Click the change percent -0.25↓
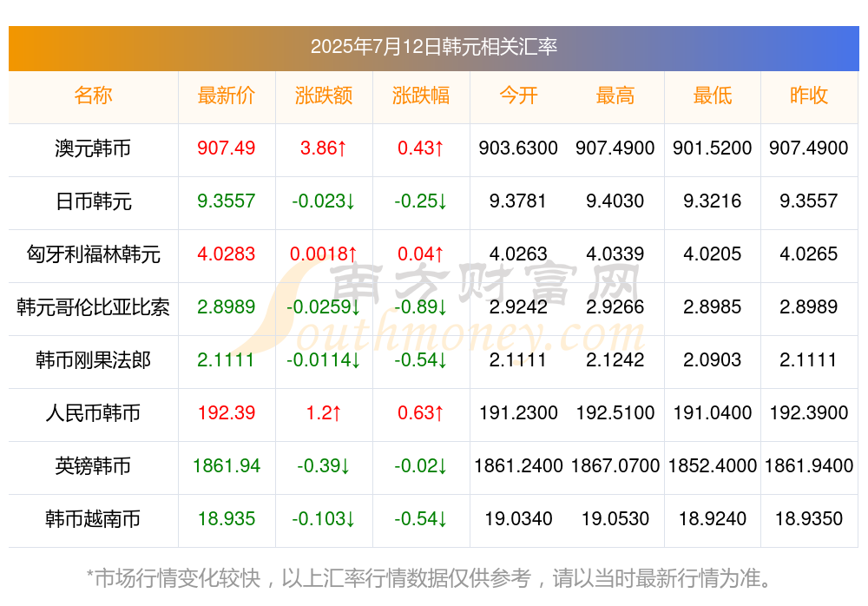Image resolution: width=868 pixels, height=606 pixels. [x=421, y=201]
